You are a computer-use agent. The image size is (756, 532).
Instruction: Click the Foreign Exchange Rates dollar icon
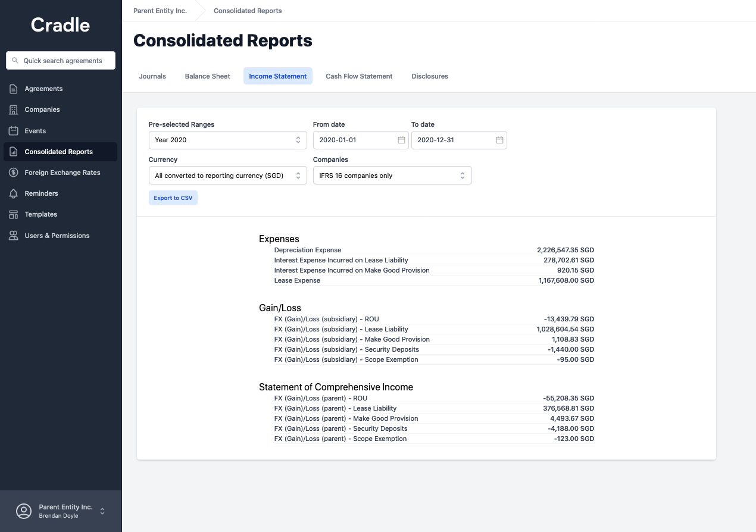point(14,173)
